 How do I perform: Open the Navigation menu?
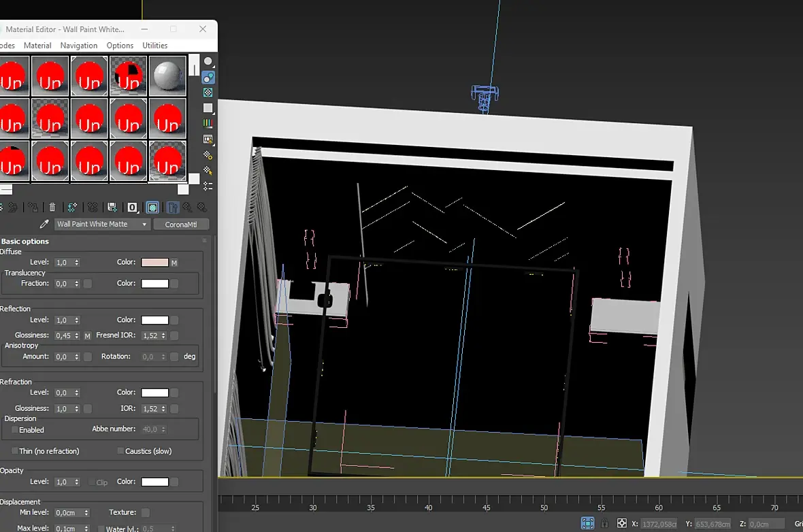pos(79,46)
